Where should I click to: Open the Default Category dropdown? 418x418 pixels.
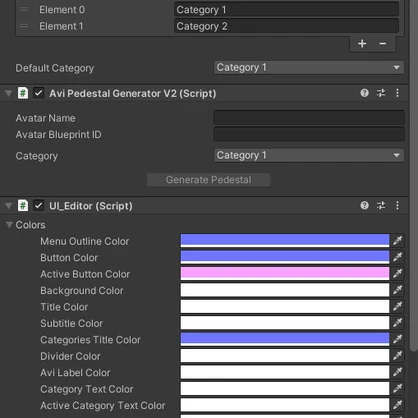pos(309,68)
